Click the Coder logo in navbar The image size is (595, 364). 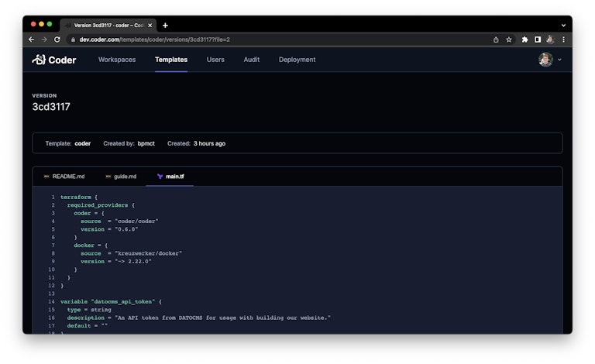pos(54,60)
